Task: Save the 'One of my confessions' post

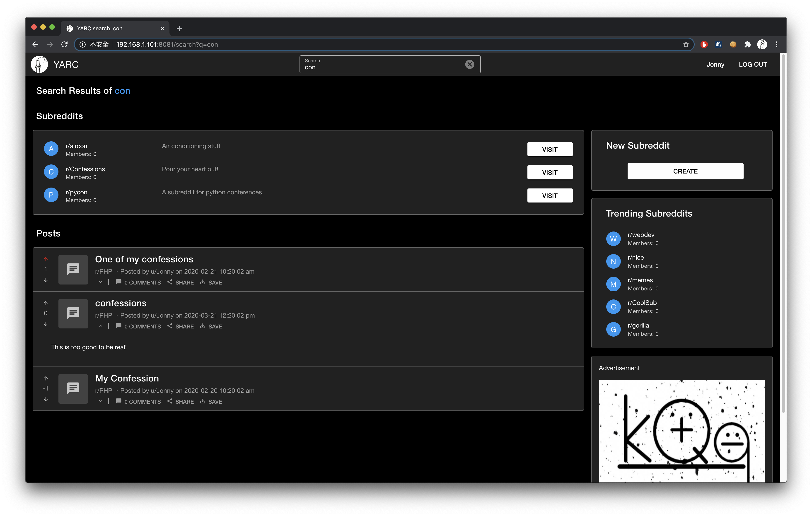Action: tap(211, 282)
